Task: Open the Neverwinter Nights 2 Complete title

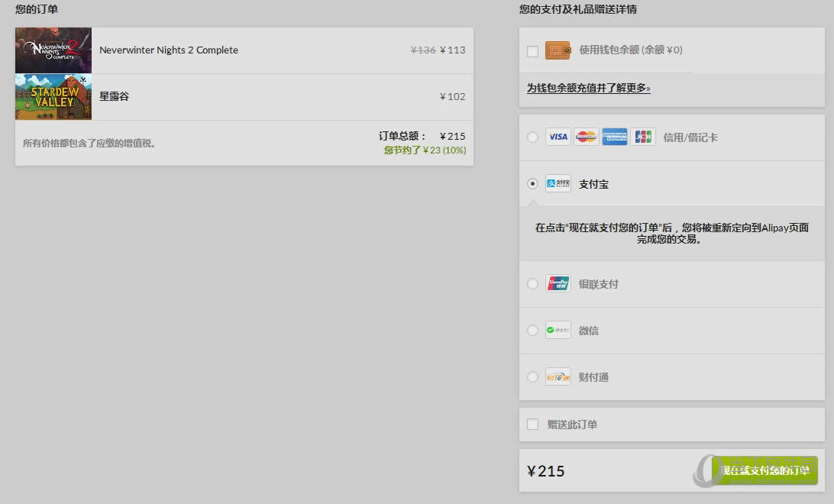Action: click(169, 50)
